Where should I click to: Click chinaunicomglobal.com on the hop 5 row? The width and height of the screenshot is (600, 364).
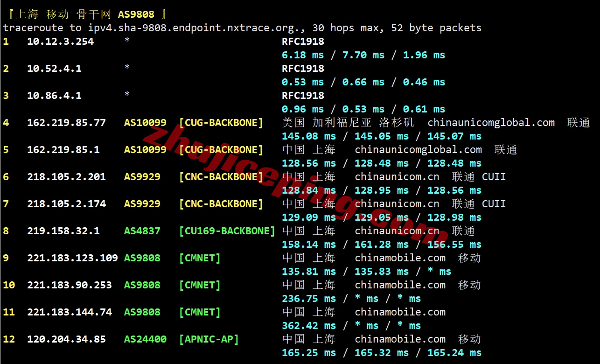click(x=419, y=150)
